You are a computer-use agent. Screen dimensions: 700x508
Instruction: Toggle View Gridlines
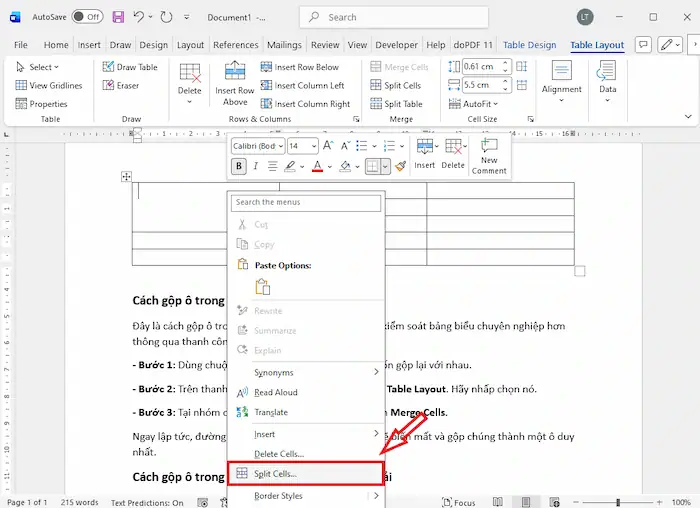(x=49, y=85)
